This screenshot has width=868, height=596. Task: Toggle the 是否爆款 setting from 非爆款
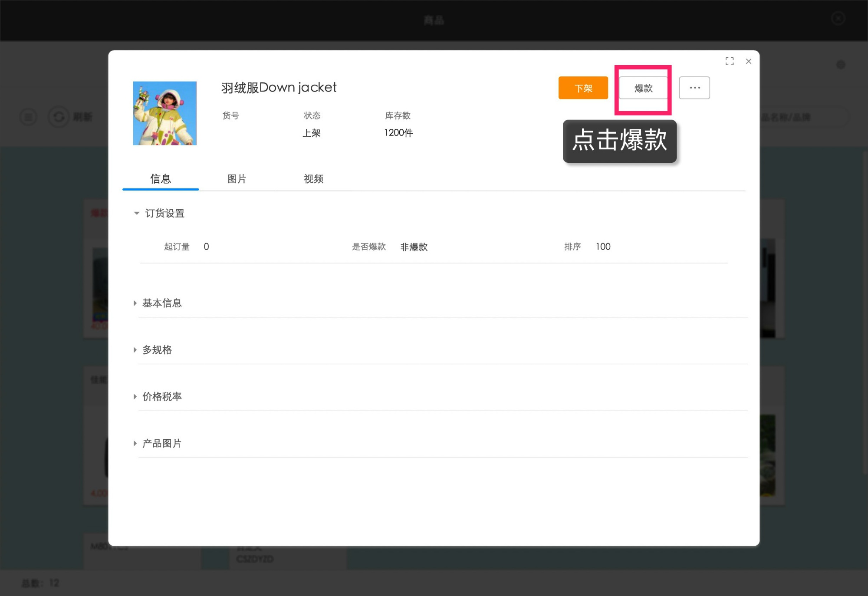pyautogui.click(x=414, y=247)
